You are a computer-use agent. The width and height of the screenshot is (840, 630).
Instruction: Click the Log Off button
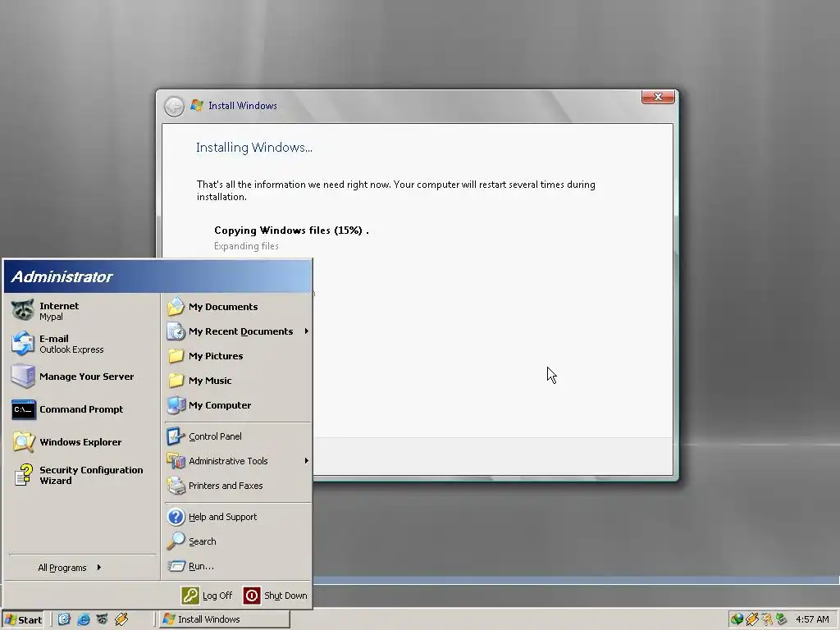coord(208,596)
